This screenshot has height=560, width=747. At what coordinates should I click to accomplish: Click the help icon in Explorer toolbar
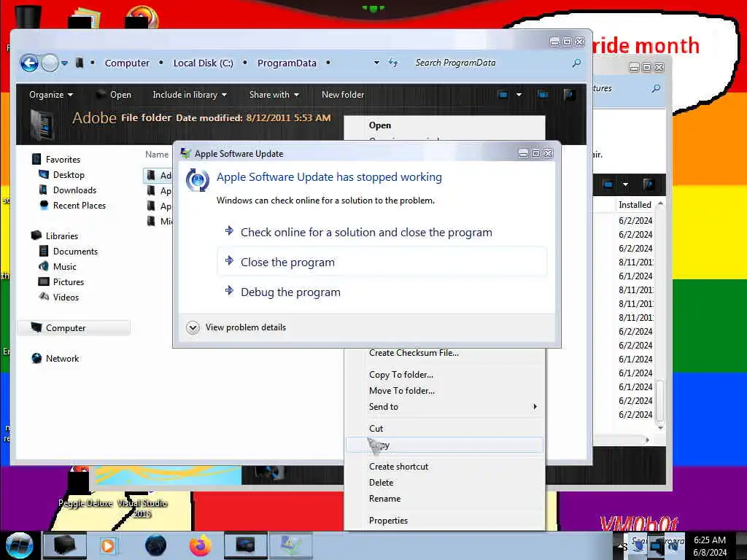(x=569, y=95)
